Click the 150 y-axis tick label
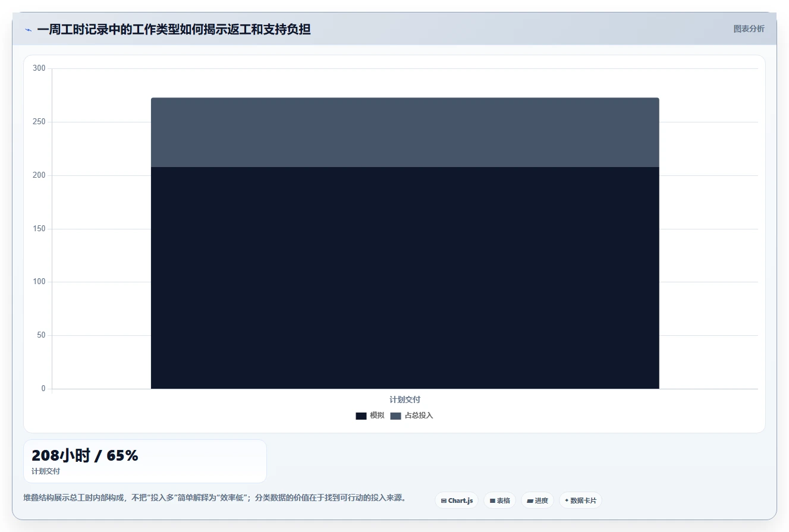Viewport: 789px width, 532px height. (x=39, y=229)
